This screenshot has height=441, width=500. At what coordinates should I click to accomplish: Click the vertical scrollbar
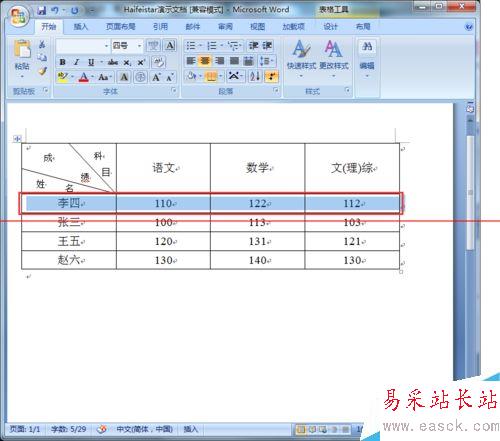(470, 192)
